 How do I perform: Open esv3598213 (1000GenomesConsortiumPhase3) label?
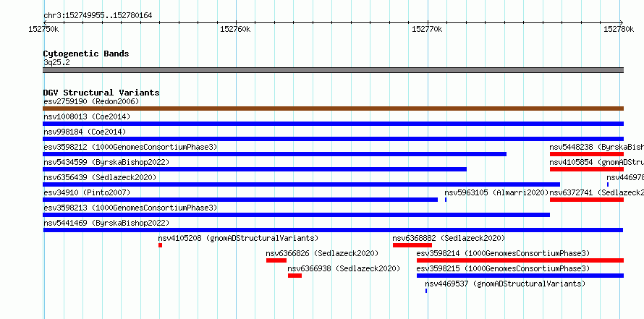[130, 208]
